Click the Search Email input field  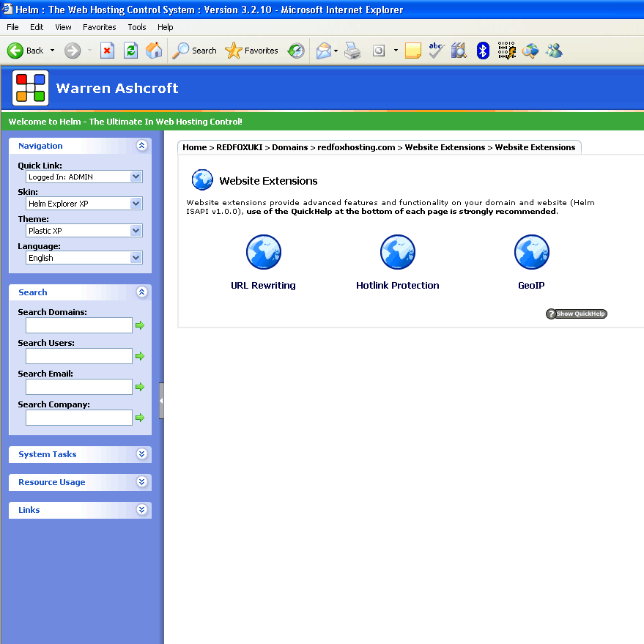tap(79, 387)
